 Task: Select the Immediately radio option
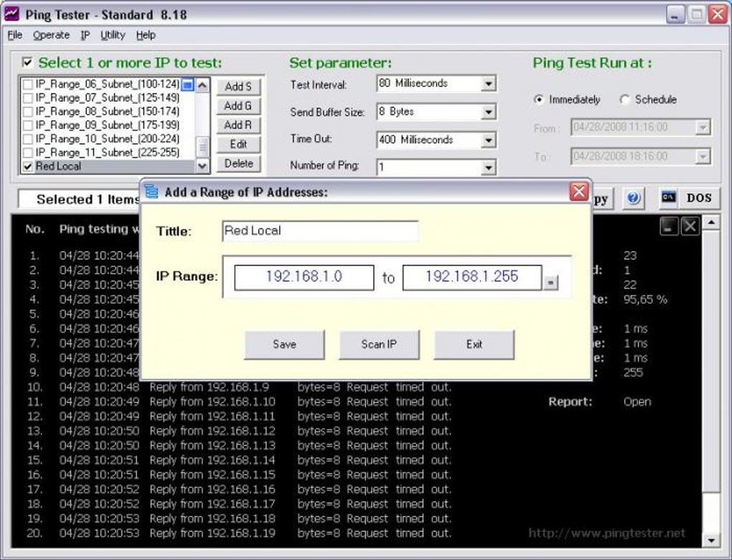(539, 100)
